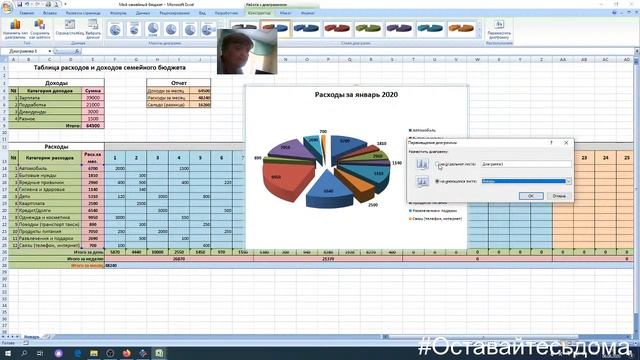
Task: Open the Формулы ribbon tab
Action: [x=118, y=13]
